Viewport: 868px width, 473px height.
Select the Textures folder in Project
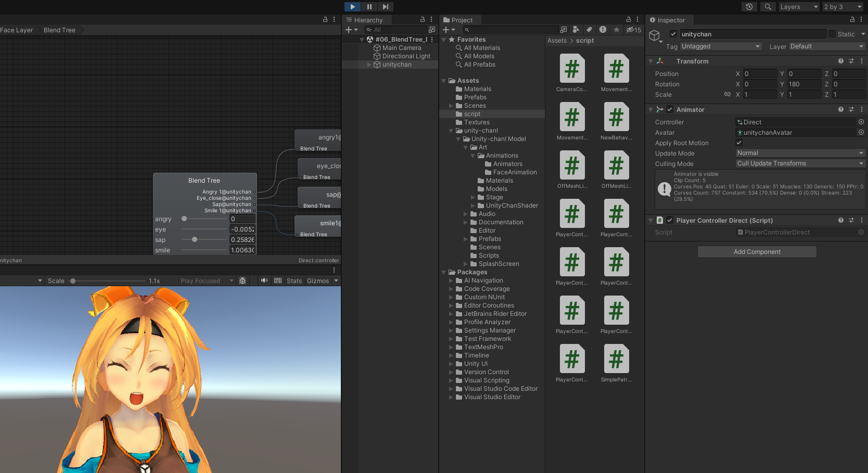coord(477,122)
